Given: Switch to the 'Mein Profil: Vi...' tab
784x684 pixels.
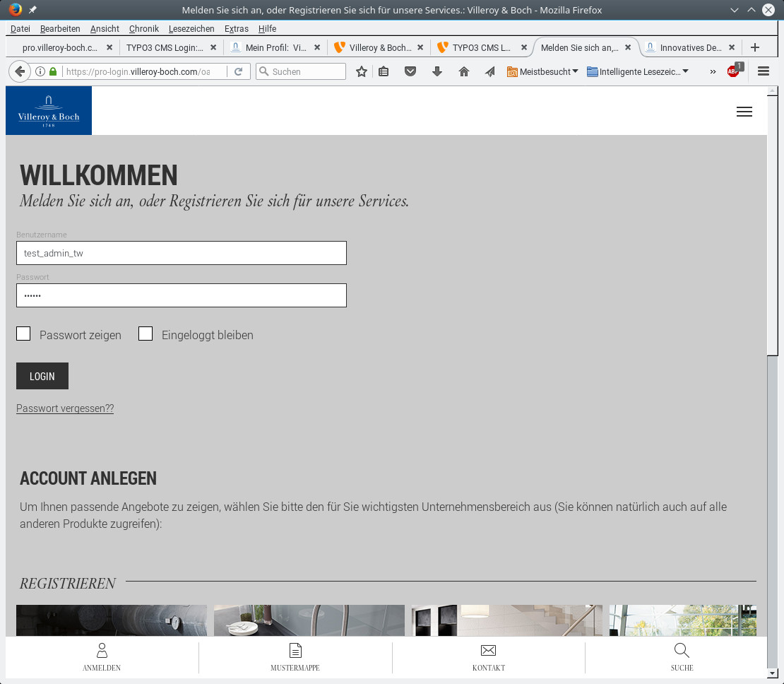Looking at the screenshot, I should click(x=275, y=47).
